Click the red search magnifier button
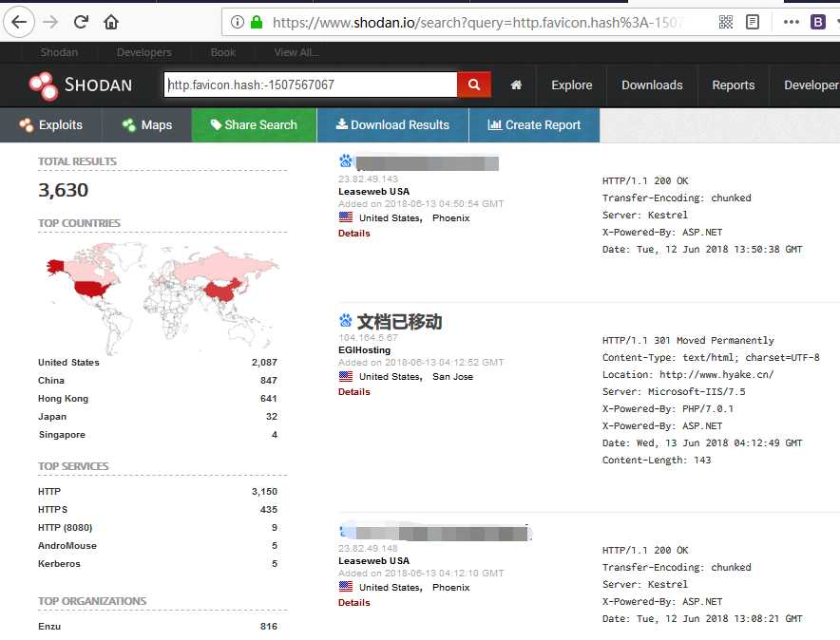The width and height of the screenshot is (840, 640). tap(473, 85)
